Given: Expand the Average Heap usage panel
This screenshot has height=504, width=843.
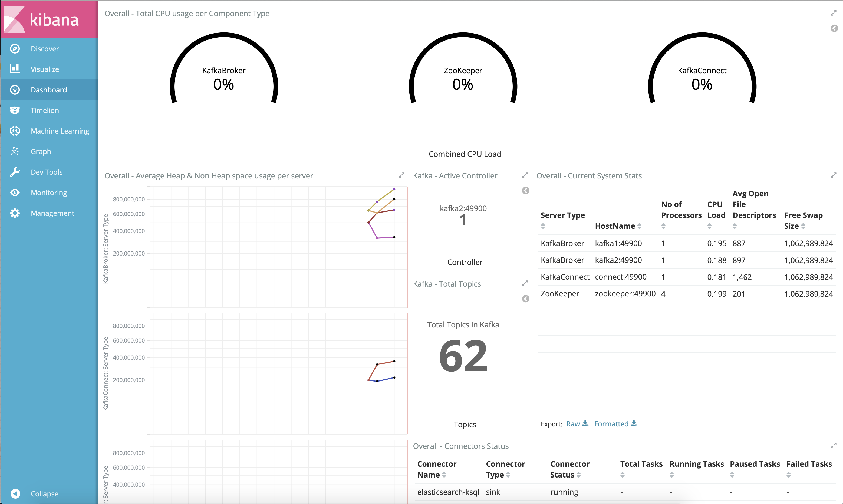Looking at the screenshot, I should 401,175.
